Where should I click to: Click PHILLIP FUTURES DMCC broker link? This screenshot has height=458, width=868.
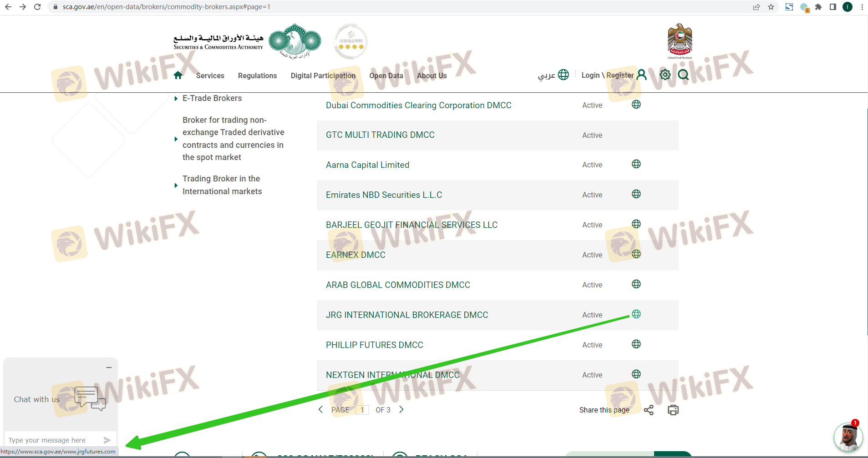tap(374, 345)
